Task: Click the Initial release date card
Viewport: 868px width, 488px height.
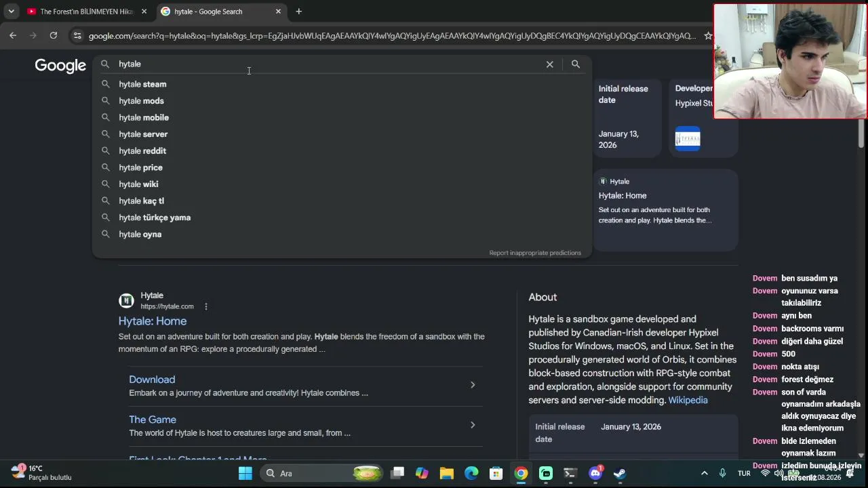Action: (x=627, y=117)
